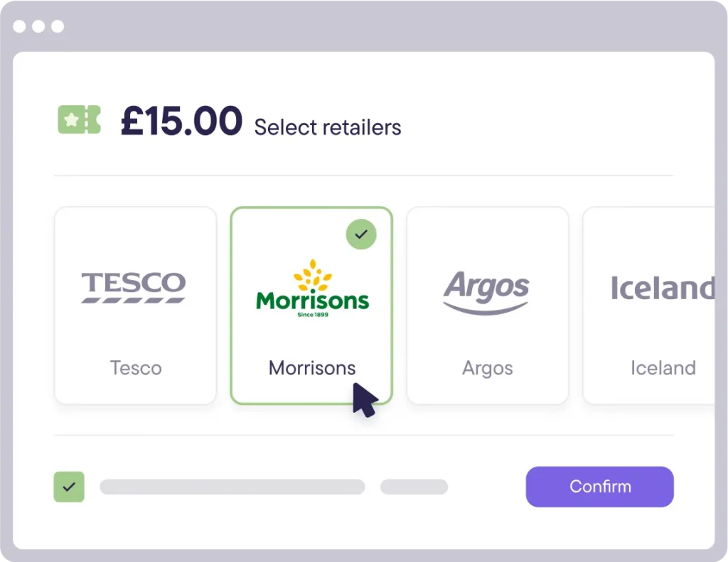Viewport: 728px width, 562px height.
Task: Deselect the highlighted Morrisons card
Action: (311, 306)
